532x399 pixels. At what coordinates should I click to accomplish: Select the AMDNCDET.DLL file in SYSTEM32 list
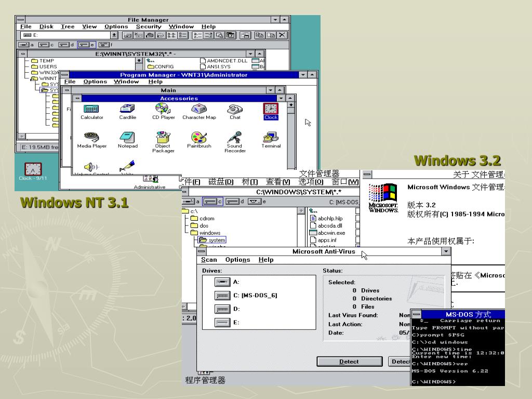pos(224,61)
